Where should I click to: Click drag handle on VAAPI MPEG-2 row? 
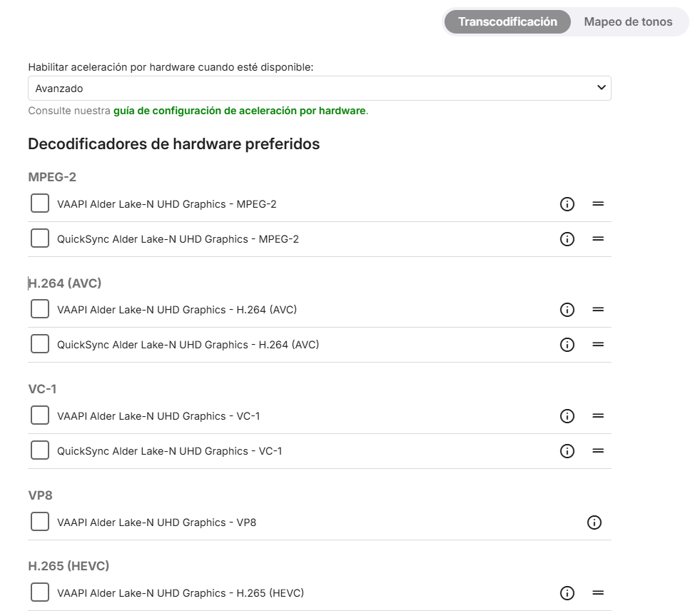pyautogui.click(x=598, y=204)
